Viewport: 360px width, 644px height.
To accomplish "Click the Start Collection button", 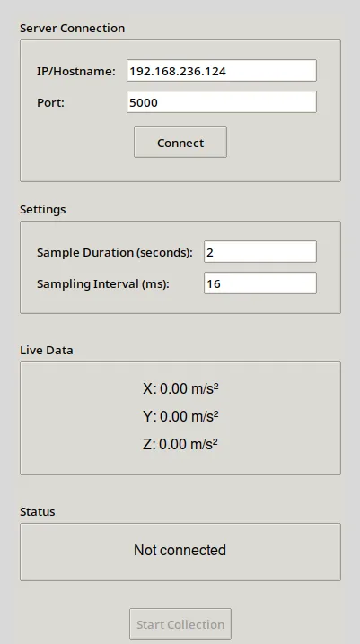I will pos(180,624).
